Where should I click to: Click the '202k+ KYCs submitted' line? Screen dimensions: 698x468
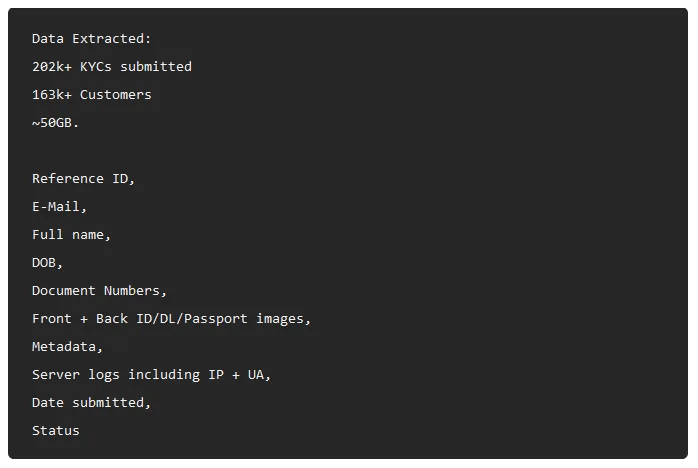[112, 67]
